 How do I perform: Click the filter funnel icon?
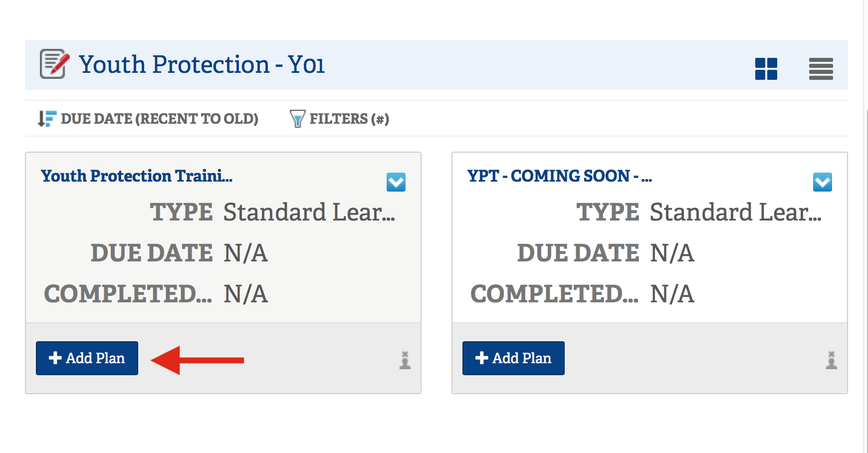pos(297,119)
